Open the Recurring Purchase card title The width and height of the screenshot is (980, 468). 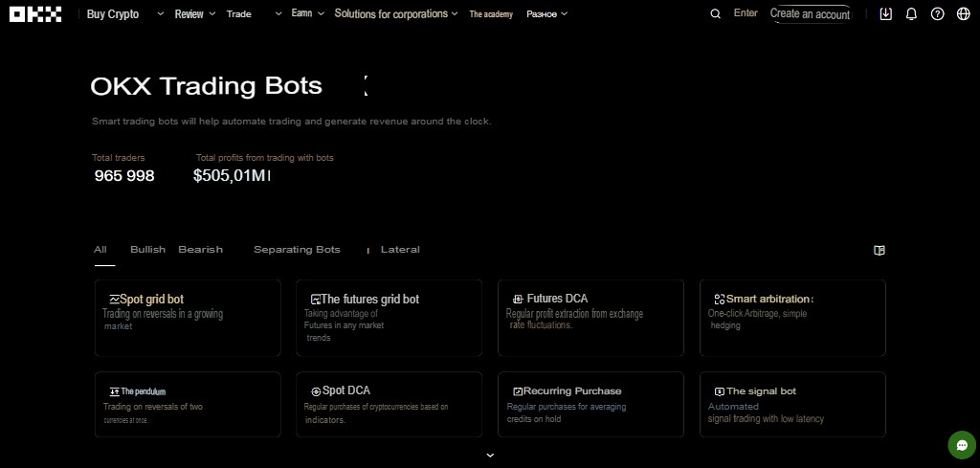coord(572,391)
